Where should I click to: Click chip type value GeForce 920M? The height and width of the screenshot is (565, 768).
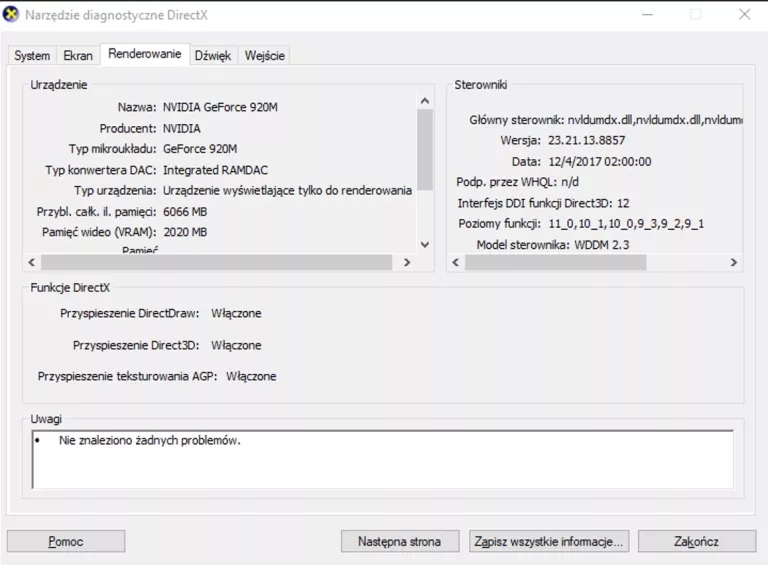200,149
